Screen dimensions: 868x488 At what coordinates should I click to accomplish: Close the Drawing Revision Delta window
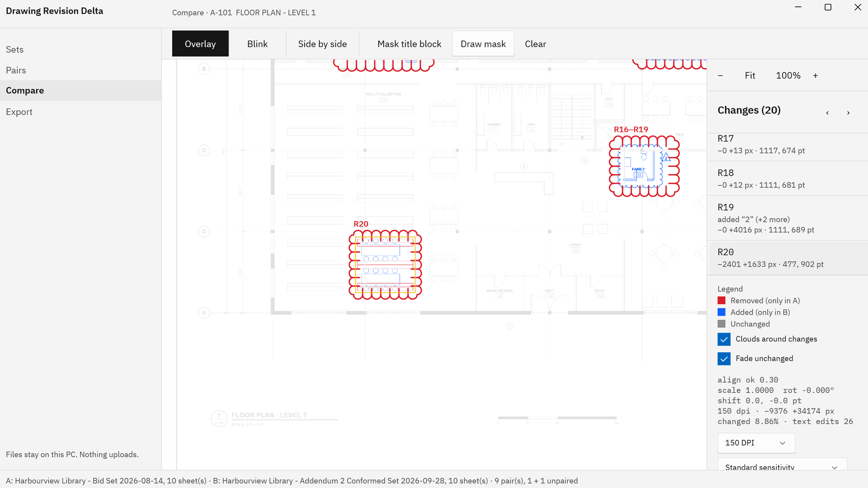858,7
